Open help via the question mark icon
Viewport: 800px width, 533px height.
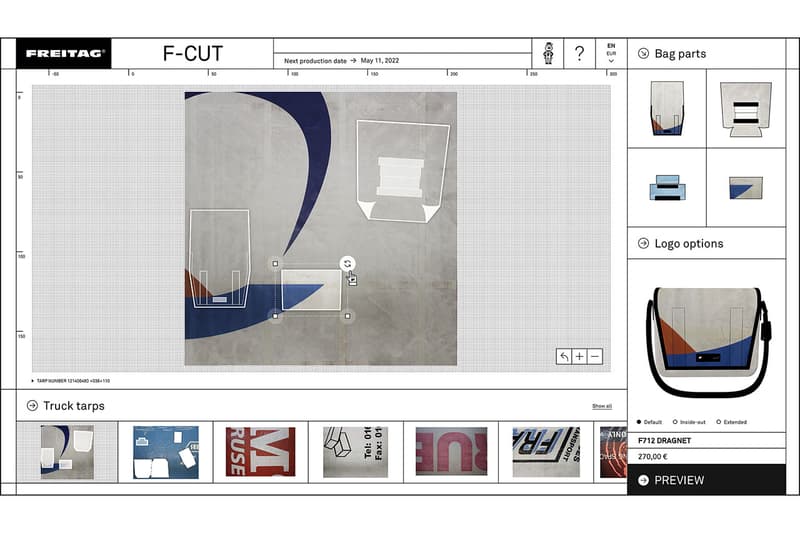(x=579, y=54)
